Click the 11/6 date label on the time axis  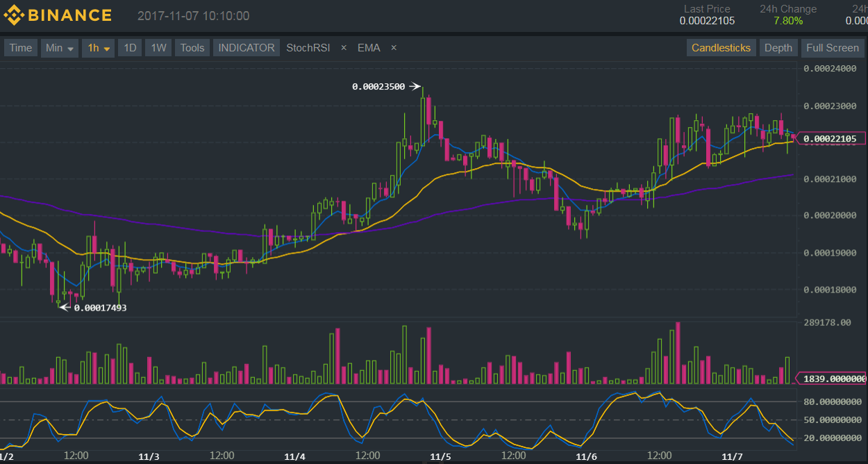pyautogui.click(x=586, y=456)
